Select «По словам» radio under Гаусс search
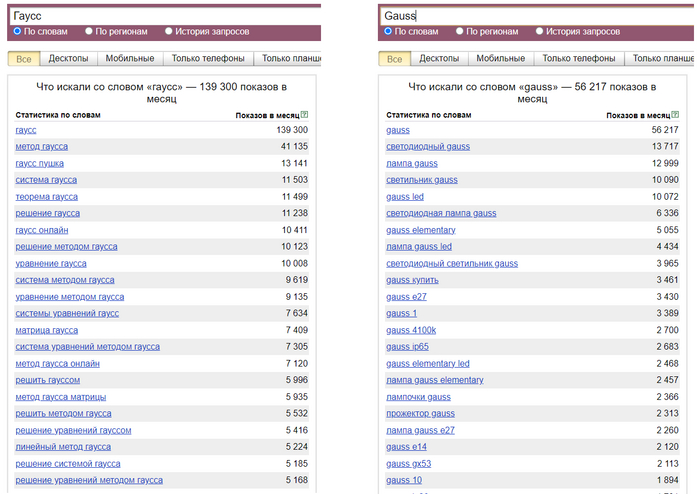The width and height of the screenshot is (700, 494). point(16,31)
